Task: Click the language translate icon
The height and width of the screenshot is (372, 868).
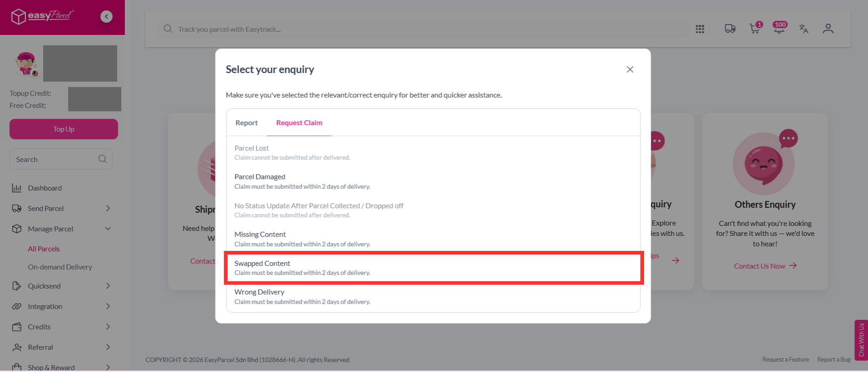Action: [x=804, y=29]
